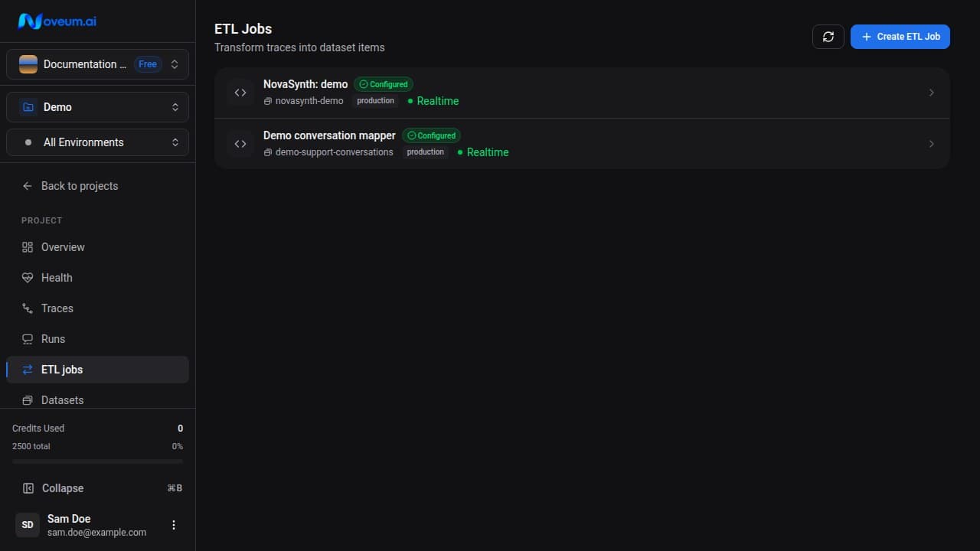Click the ETL jobs arrows icon
The height and width of the screenshot is (551, 980).
[28, 370]
